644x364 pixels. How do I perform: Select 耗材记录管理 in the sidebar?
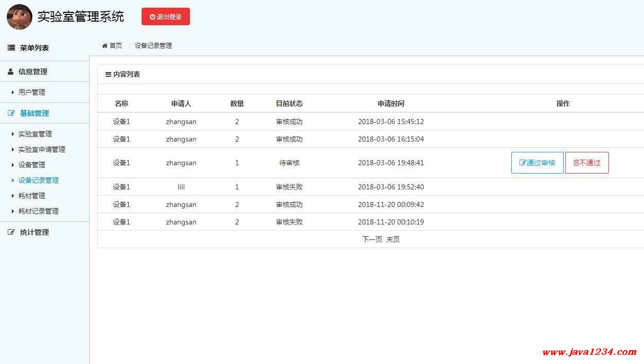pyautogui.click(x=39, y=211)
